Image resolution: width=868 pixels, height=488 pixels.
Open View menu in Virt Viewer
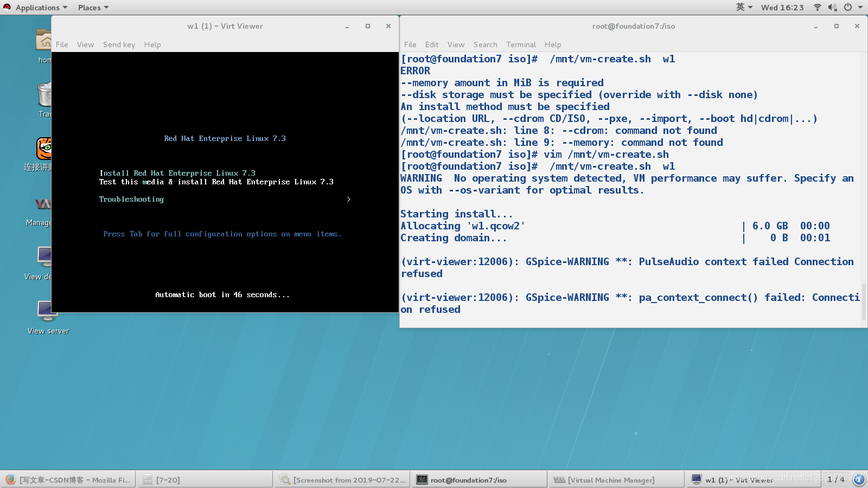(x=85, y=44)
